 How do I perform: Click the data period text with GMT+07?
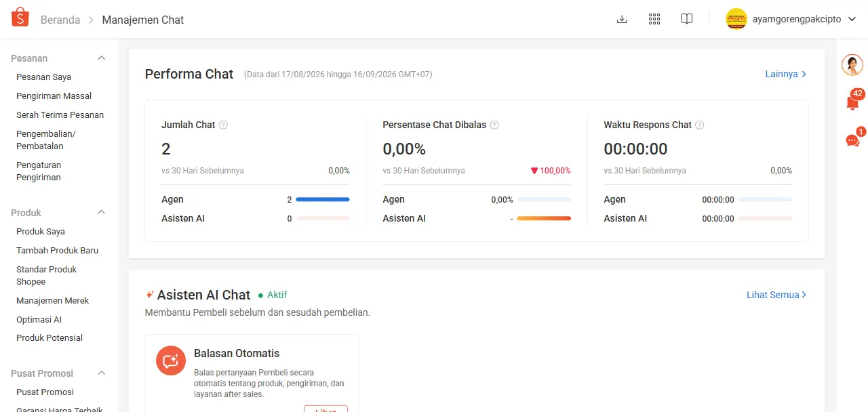click(x=338, y=75)
